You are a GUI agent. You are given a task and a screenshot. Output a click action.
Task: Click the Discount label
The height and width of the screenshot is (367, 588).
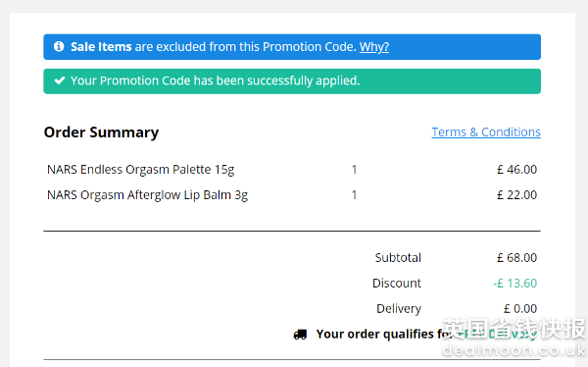396,284
